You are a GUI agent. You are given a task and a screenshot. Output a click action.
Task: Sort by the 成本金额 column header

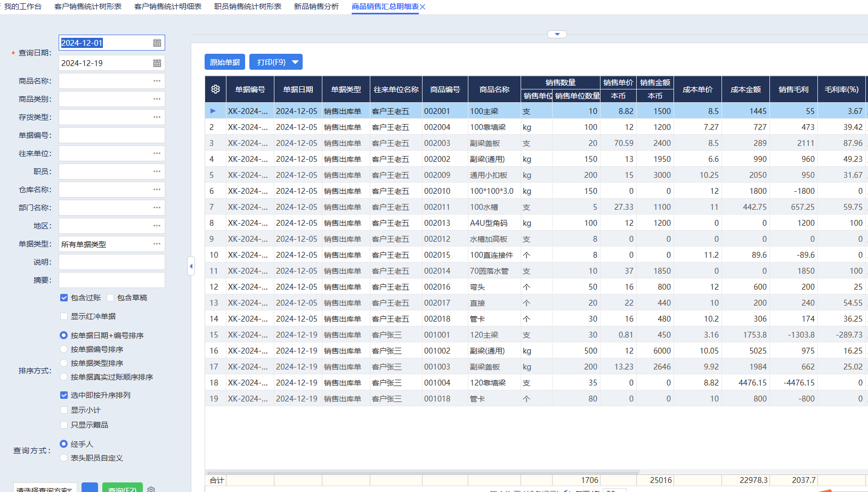(746, 89)
